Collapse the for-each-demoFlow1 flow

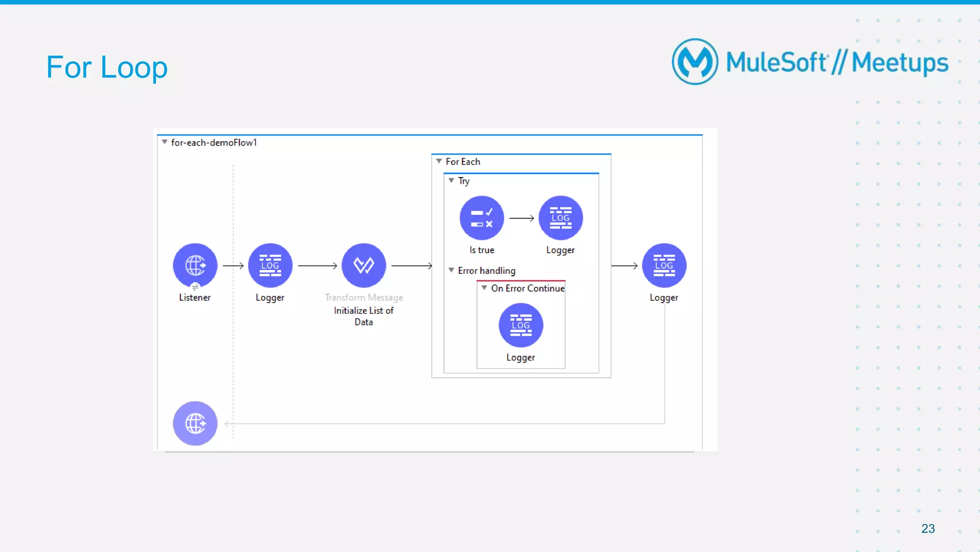click(x=165, y=142)
